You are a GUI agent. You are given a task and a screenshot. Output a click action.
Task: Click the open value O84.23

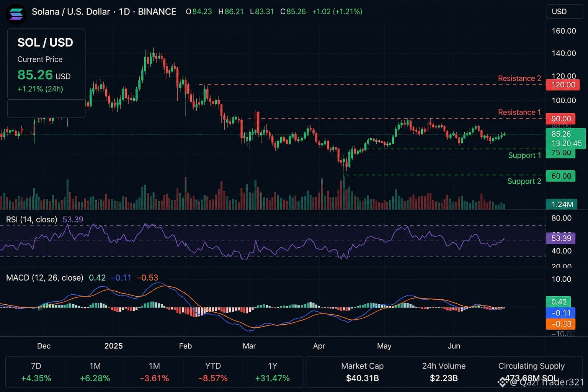pyautogui.click(x=199, y=11)
